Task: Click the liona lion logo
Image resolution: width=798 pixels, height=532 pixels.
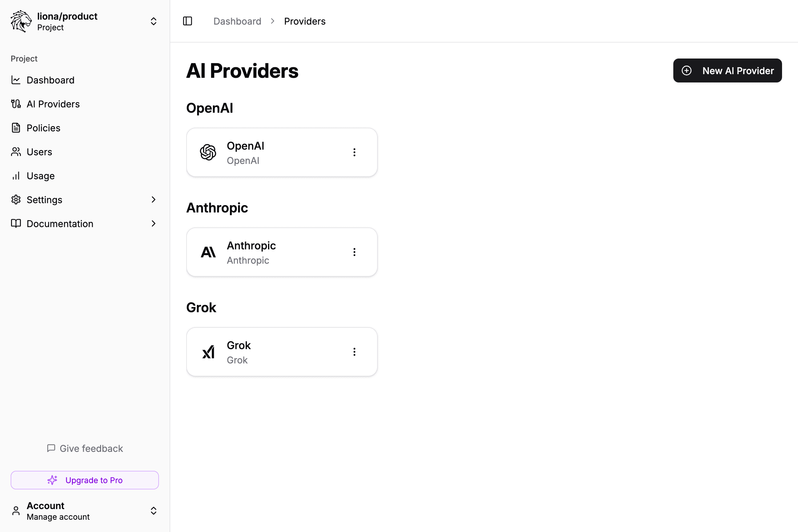Action: (21, 21)
